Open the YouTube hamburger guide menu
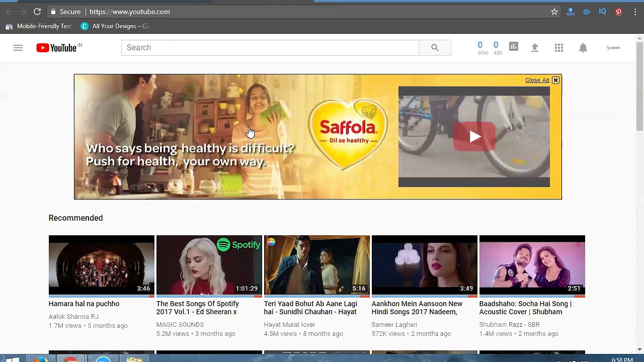 tap(18, 48)
